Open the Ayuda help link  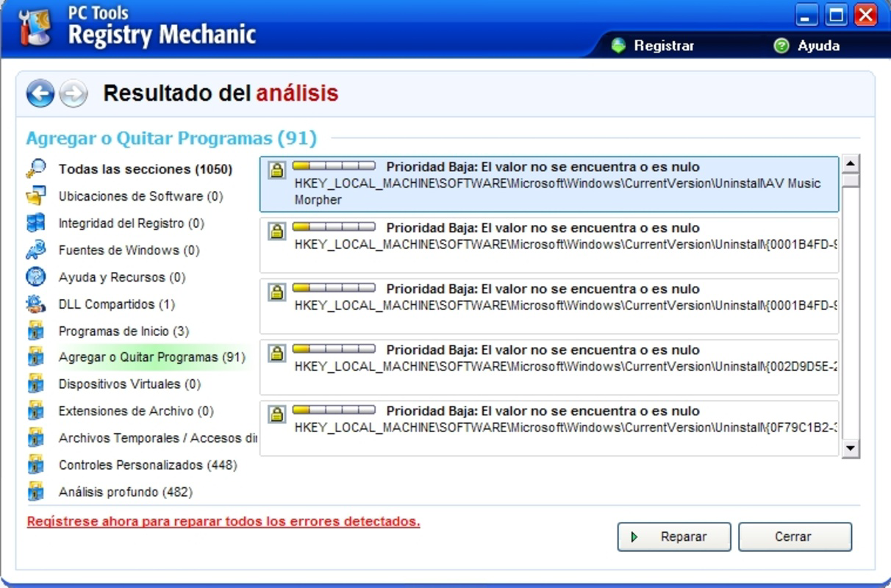click(818, 46)
